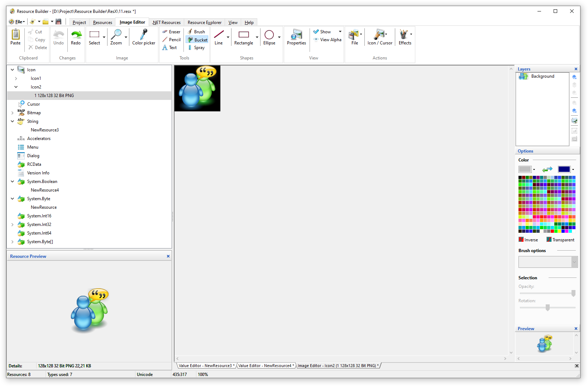This screenshot has width=588, height=386.
Task: Click the open folder icon in quick toolbar
Action: click(46, 22)
